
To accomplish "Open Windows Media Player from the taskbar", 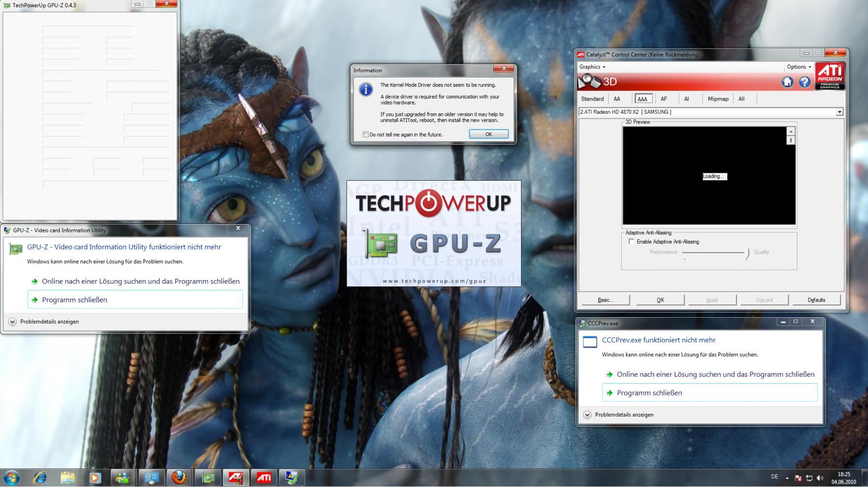I will (x=95, y=478).
